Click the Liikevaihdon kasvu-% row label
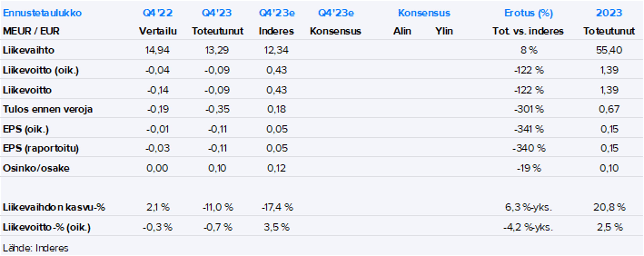Image resolution: width=644 pixels, height=256 pixels. click(x=54, y=207)
